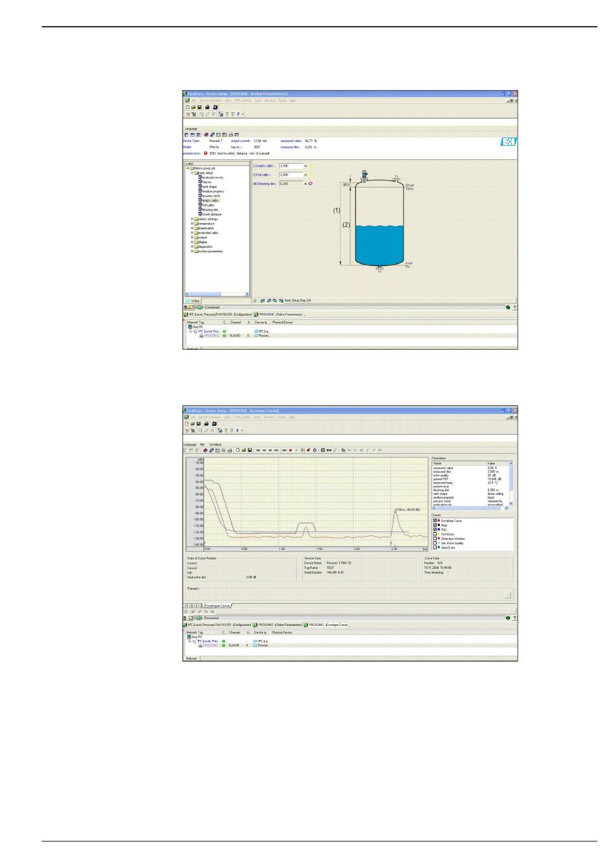The image size is (602, 868).
Task: Open the Help menu in the top window
Action: coord(293,100)
